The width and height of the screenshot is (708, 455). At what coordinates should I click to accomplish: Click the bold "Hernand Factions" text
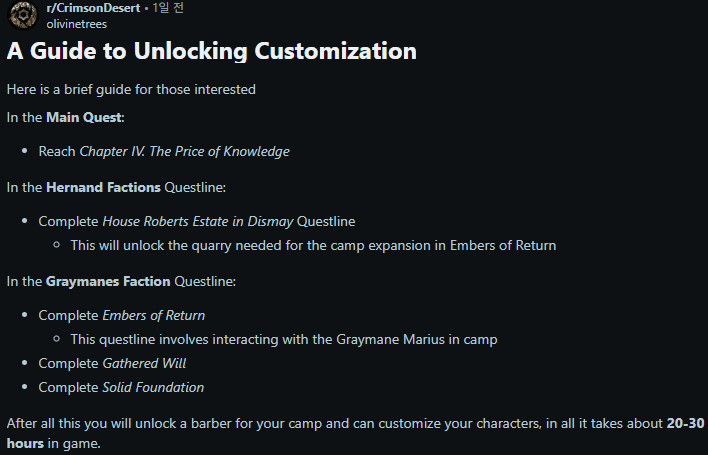tap(103, 187)
